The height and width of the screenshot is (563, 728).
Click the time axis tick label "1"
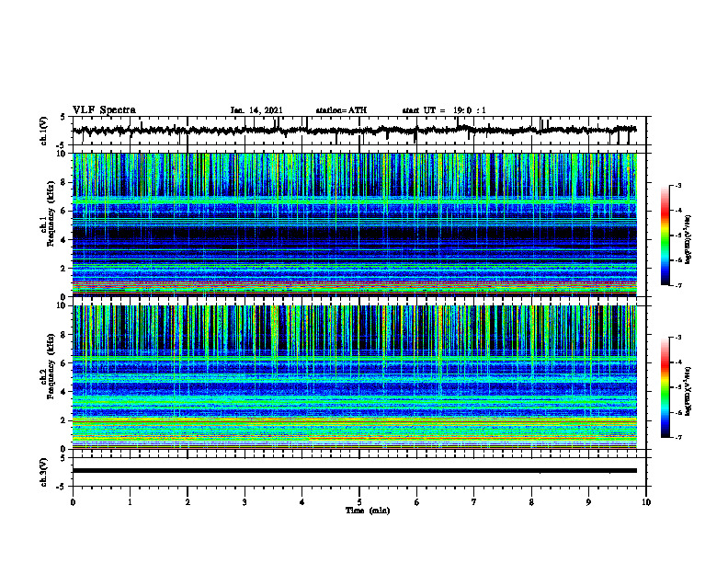(130, 502)
